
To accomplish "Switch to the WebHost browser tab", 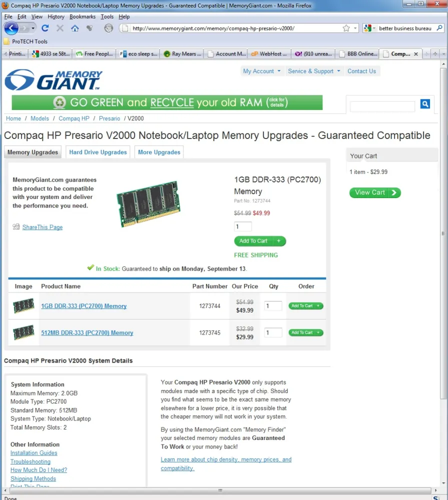I will pos(270,54).
